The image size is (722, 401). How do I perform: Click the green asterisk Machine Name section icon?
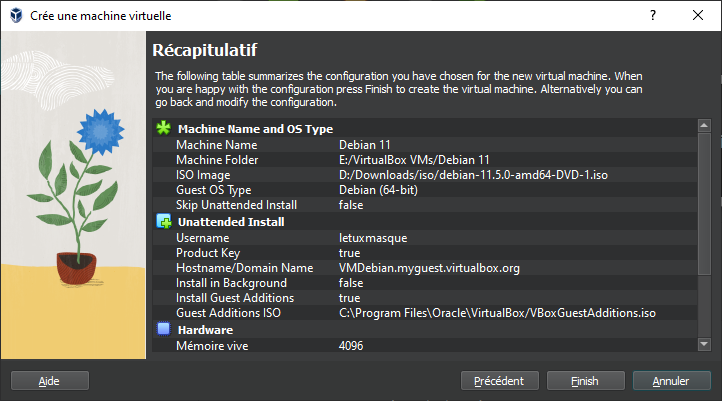point(163,128)
